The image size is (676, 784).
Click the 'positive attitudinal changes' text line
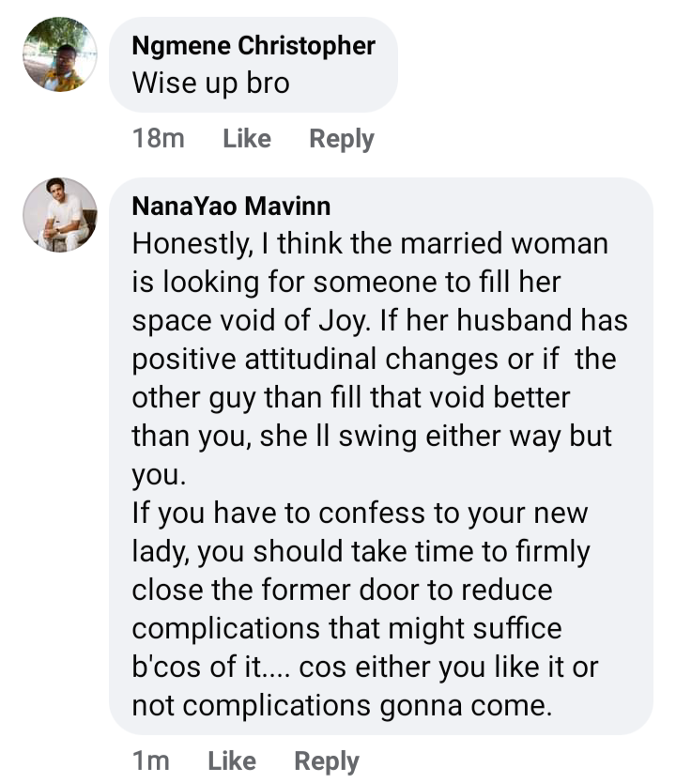[374, 359]
